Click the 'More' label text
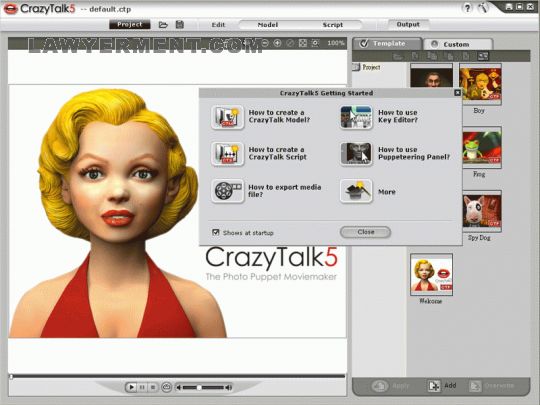This screenshot has width=540, height=405. tap(387, 192)
